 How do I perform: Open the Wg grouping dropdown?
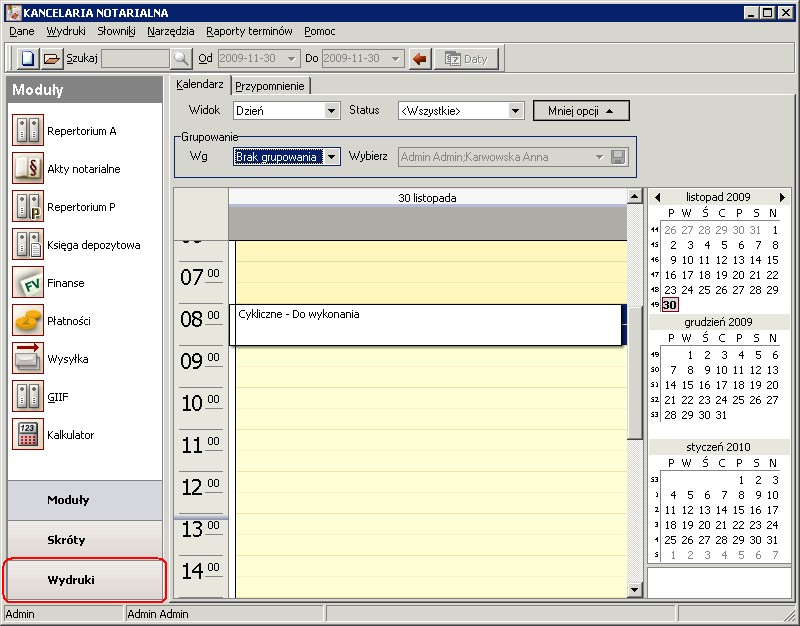(x=332, y=157)
